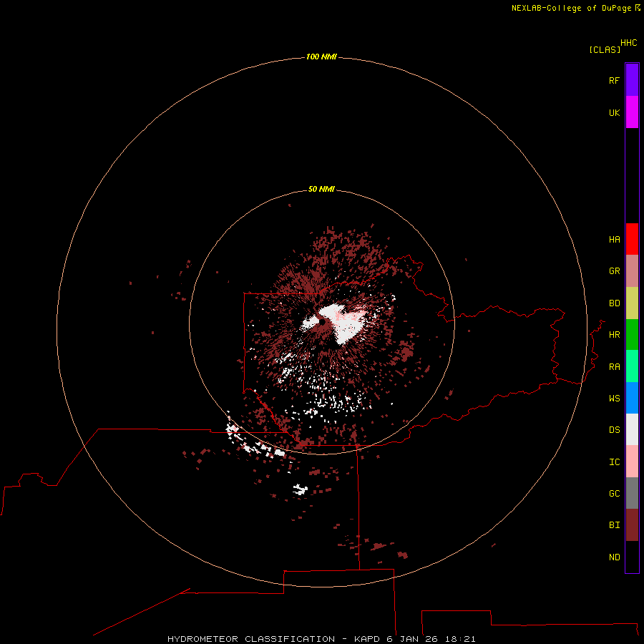Select the DS white color swatch
Viewport: 644px width, 644px height.
coord(632,429)
